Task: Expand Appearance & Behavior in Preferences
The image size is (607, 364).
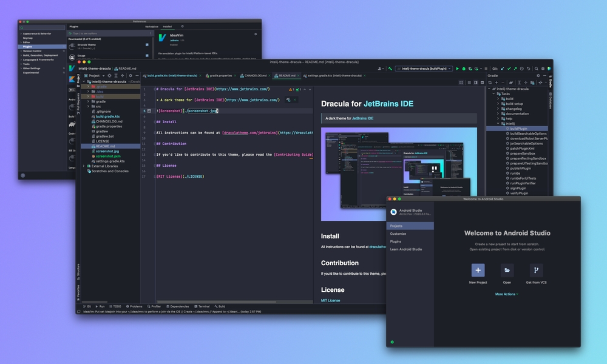Action: click(21, 33)
